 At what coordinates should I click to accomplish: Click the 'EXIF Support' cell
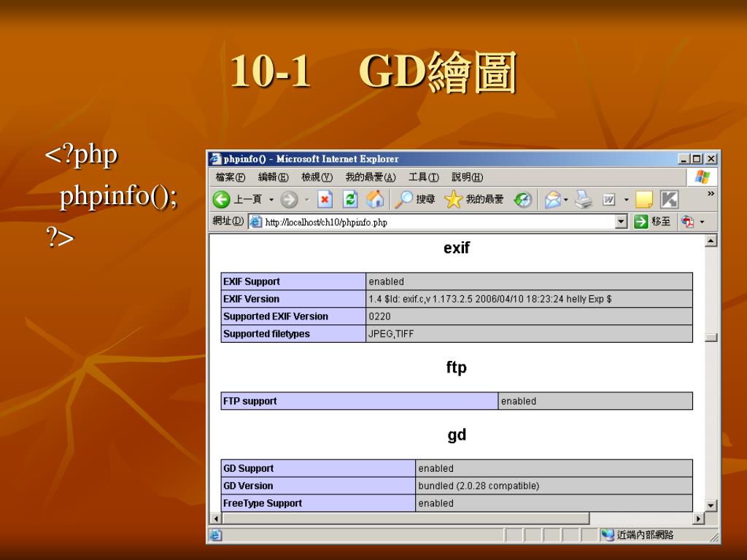point(293,281)
